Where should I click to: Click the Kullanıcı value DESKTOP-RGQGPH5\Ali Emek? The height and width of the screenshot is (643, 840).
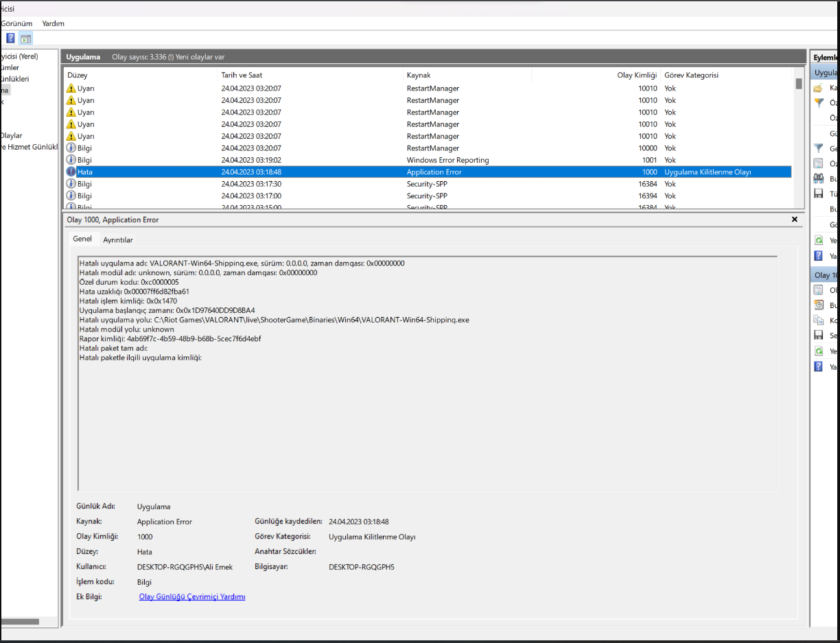[185, 567]
